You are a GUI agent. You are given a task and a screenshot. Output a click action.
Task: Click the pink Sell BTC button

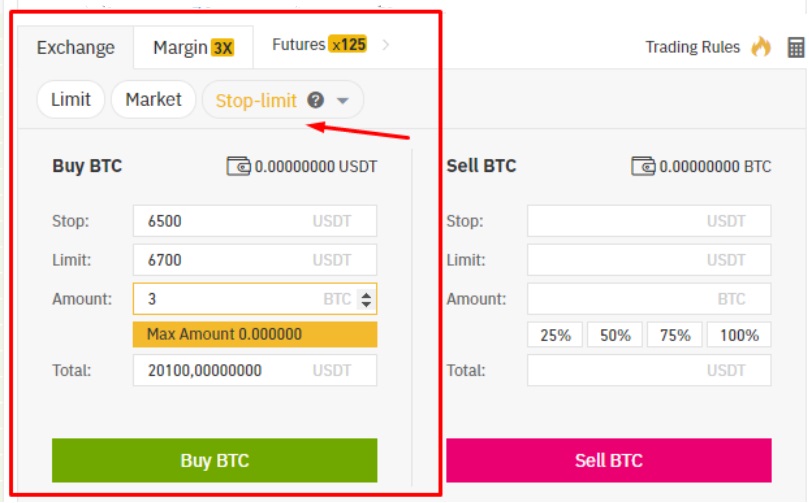[609, 460]
